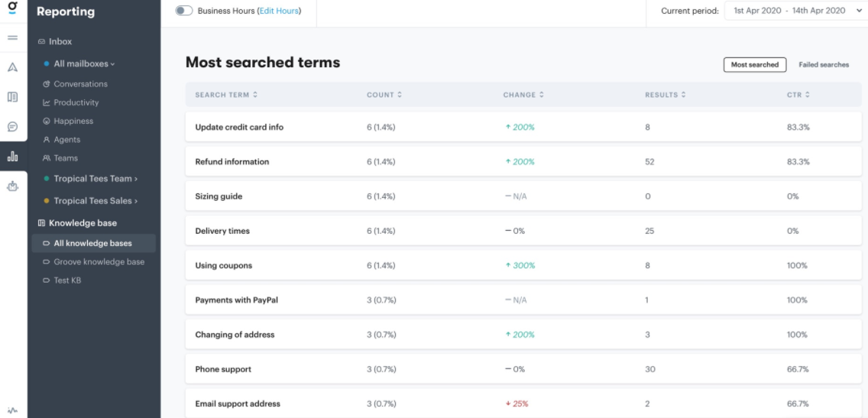Select Groove knowledge base in sidebar
868x418 pixels.
99,262
